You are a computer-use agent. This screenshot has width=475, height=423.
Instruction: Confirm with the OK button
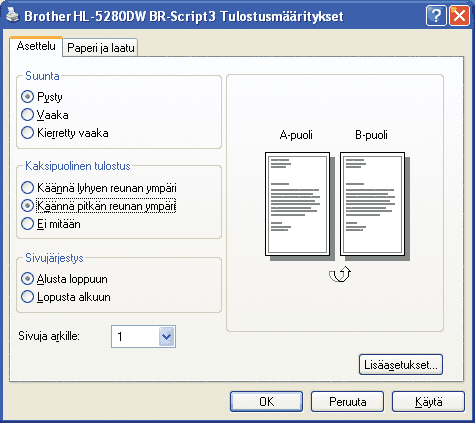pyautogui.click(x=267, y=402)
